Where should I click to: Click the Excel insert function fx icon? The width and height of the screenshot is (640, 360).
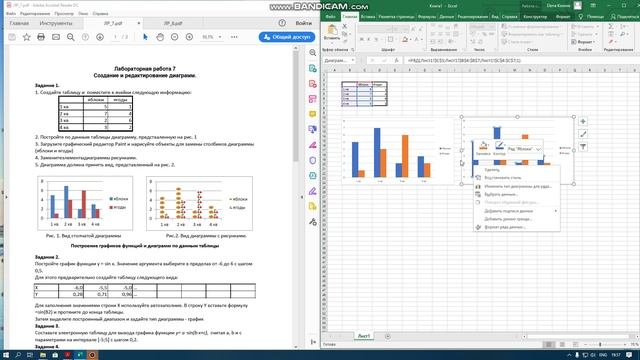coord(396,60)
